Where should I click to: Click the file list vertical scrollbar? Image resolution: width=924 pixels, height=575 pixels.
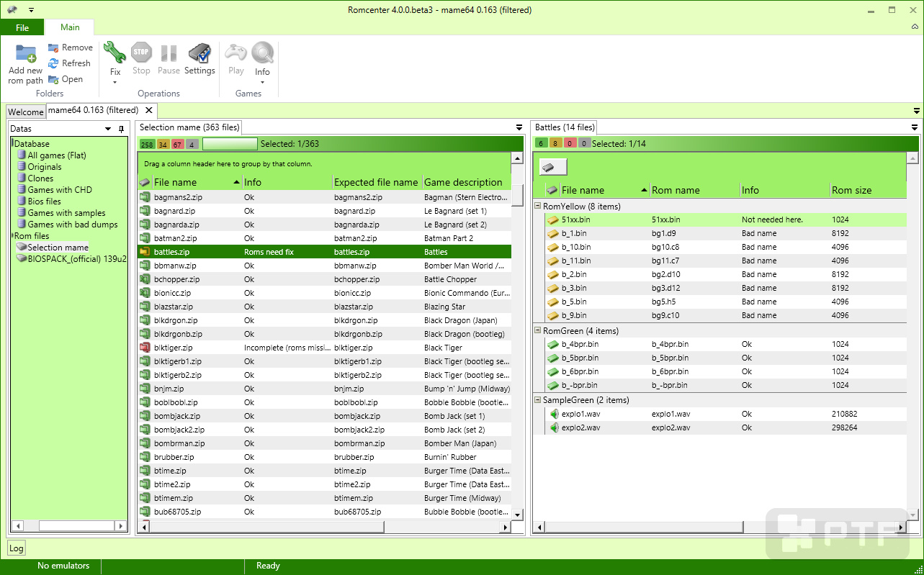pyautogui.click(x=517, y=336)
